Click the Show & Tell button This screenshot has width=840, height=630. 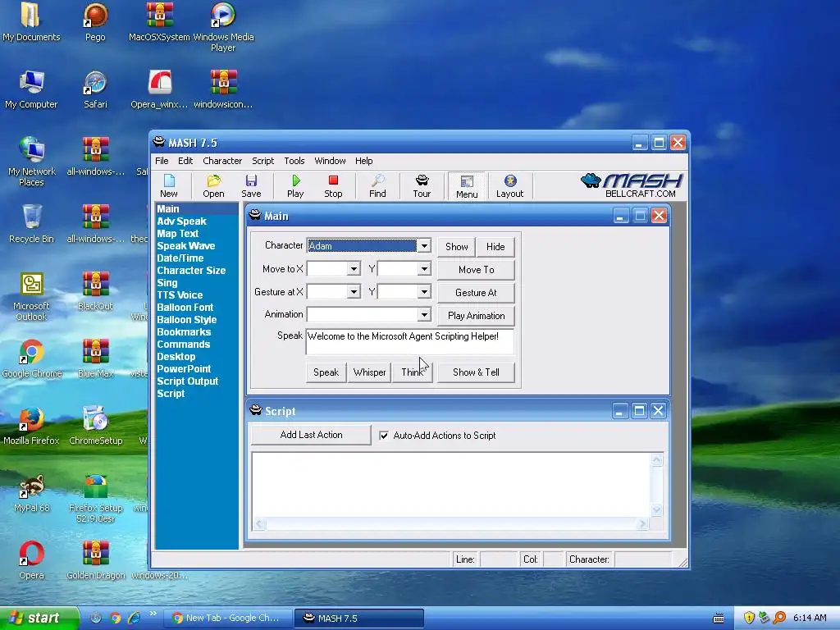[x=477, y=372]
